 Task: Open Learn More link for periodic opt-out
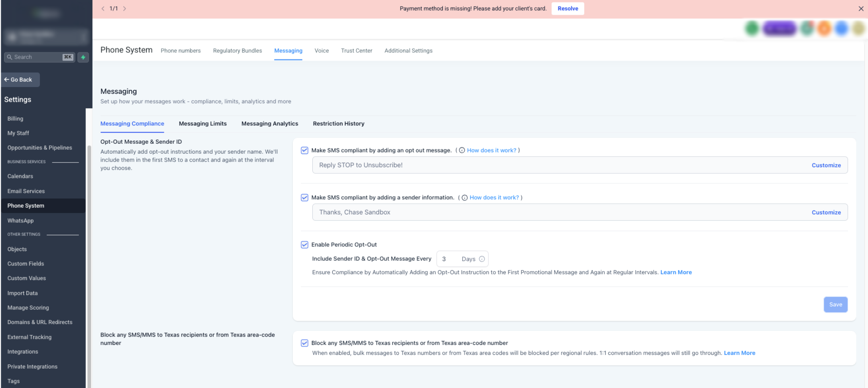coord(676,272)
